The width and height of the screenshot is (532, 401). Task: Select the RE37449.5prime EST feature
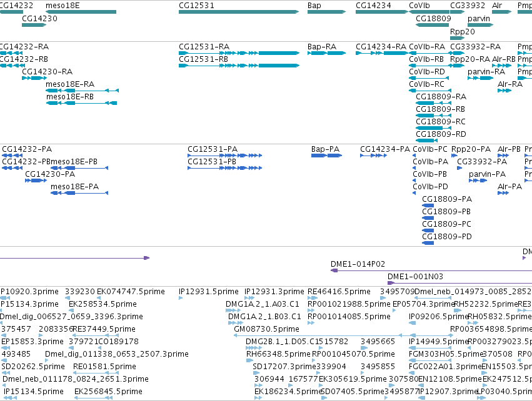pos(96,335)
